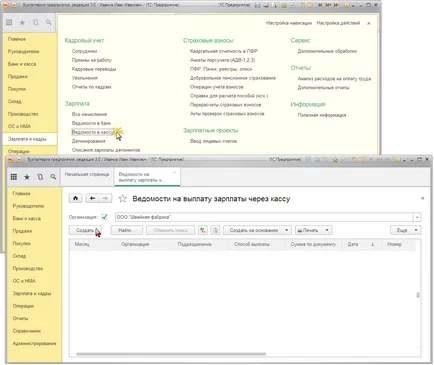Click the print icon in back window title bar

[266, 5]
